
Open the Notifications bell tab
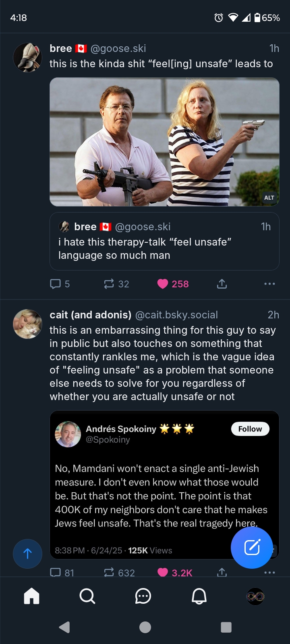click(199, 596)
